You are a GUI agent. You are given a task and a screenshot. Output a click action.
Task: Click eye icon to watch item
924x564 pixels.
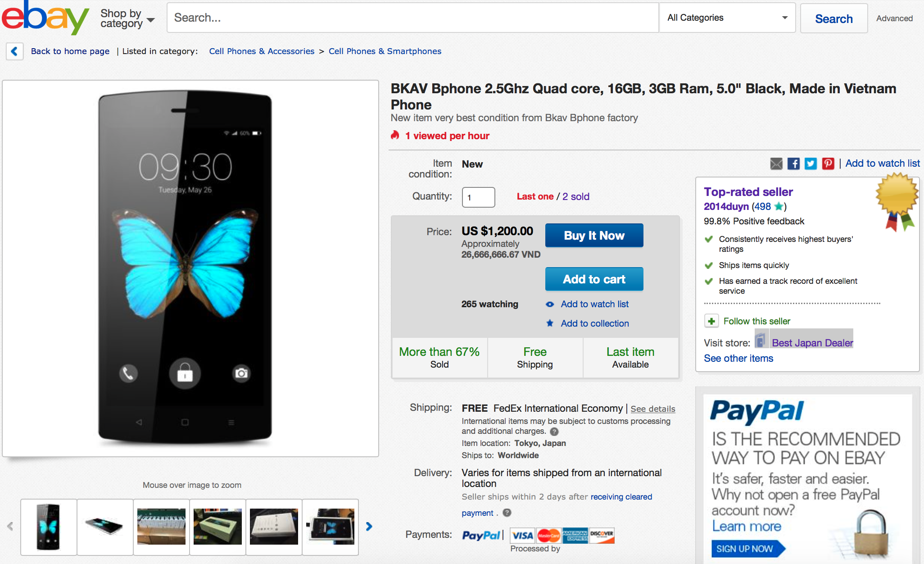(550, 305)
